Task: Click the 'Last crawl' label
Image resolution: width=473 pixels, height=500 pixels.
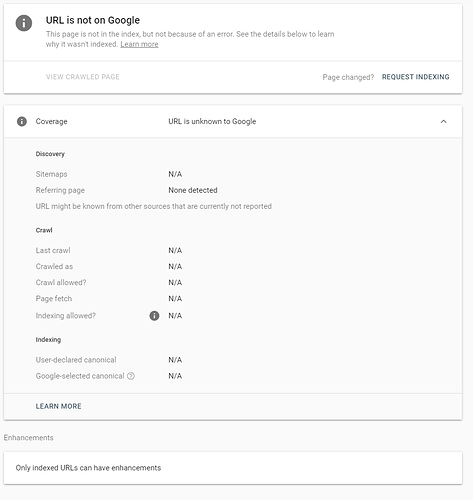Action: click(53, 250)
